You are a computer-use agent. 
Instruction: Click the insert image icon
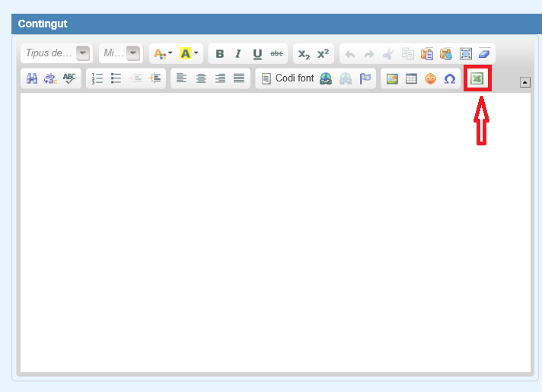[x=392, y=78]
